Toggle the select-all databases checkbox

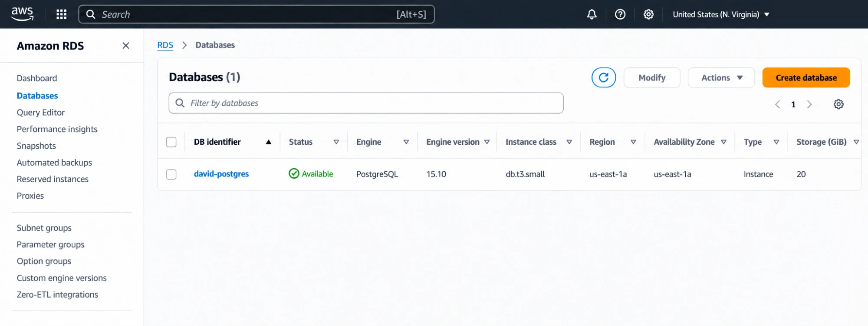coord(171,142)
